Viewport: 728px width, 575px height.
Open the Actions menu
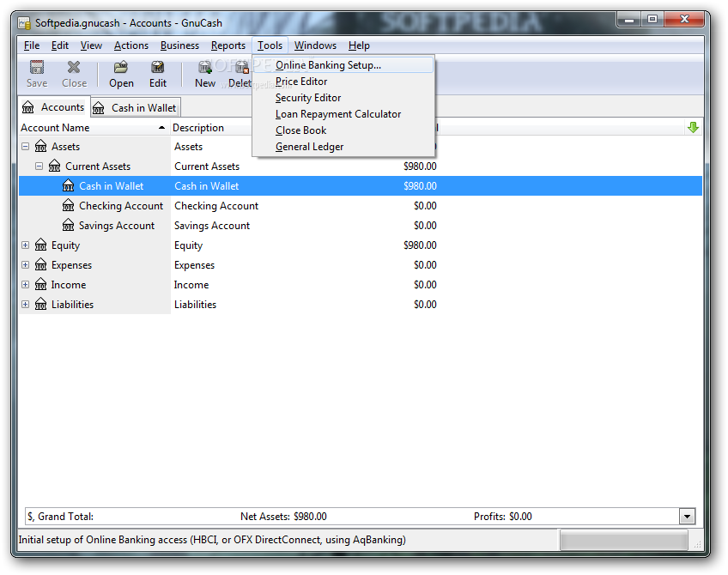(131, 45)
